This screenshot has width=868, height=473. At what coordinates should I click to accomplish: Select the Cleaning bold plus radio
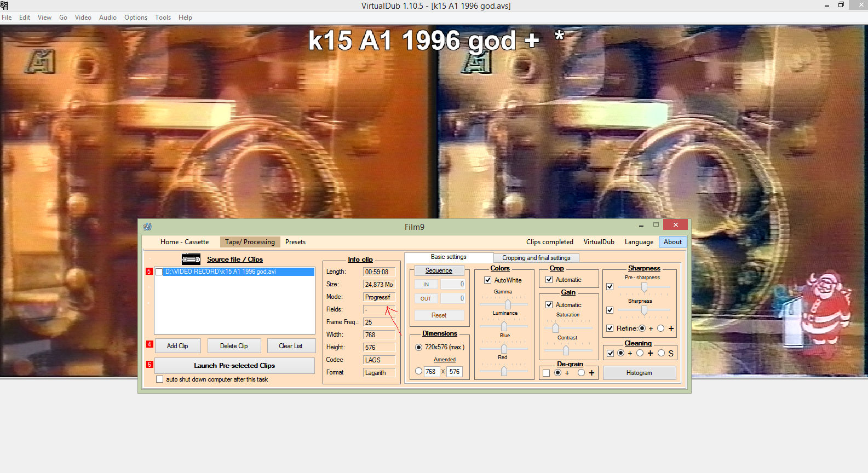640,353
